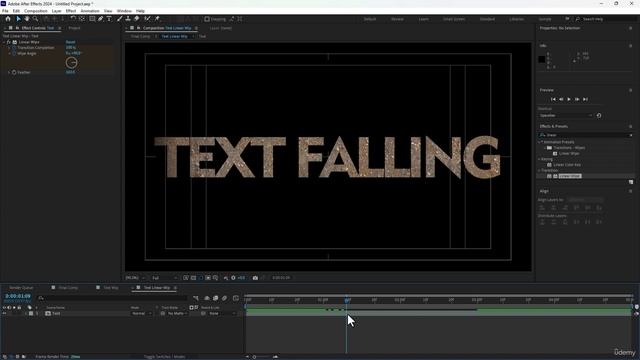640x360 pixels.
Task: Toggle the fx switch for Linear Wipe
Action: pyautogui.click(x=9, y=42)
